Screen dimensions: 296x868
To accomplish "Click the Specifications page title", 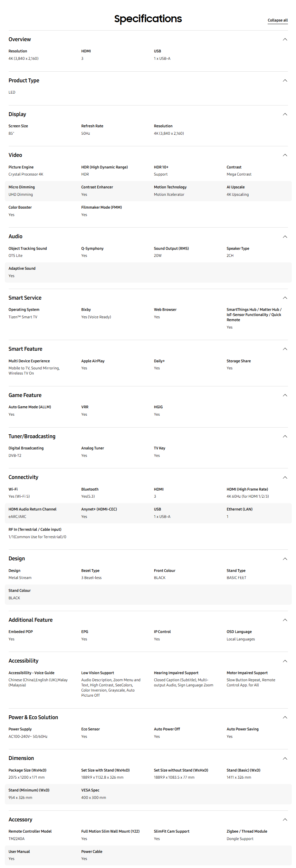I will (148, 19).
